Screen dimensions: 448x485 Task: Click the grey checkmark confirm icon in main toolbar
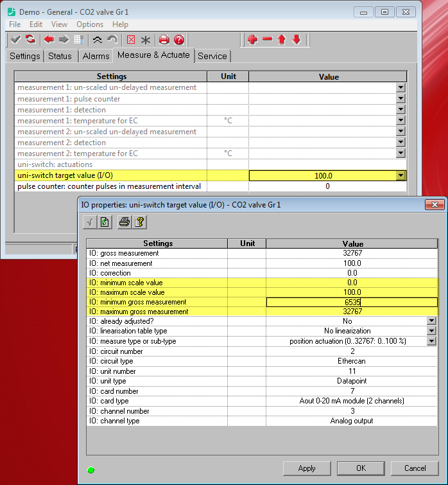click(x=15, y=40)
